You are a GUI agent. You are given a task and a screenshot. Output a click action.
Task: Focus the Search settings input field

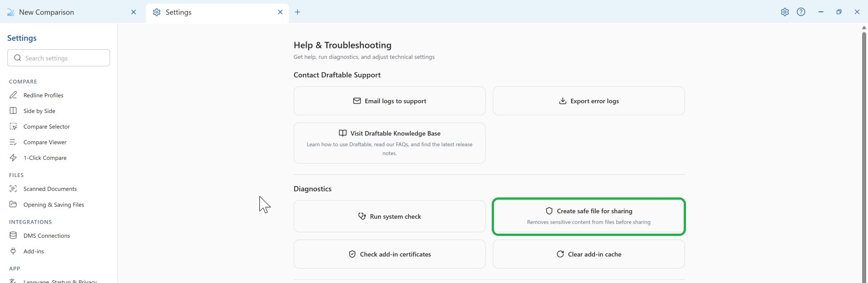pos(59,58)
